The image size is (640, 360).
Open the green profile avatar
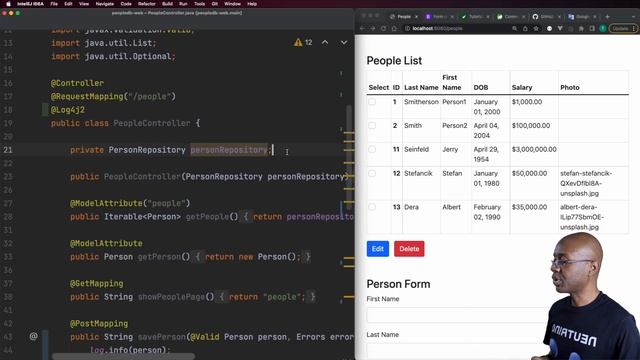coord(602,29)
